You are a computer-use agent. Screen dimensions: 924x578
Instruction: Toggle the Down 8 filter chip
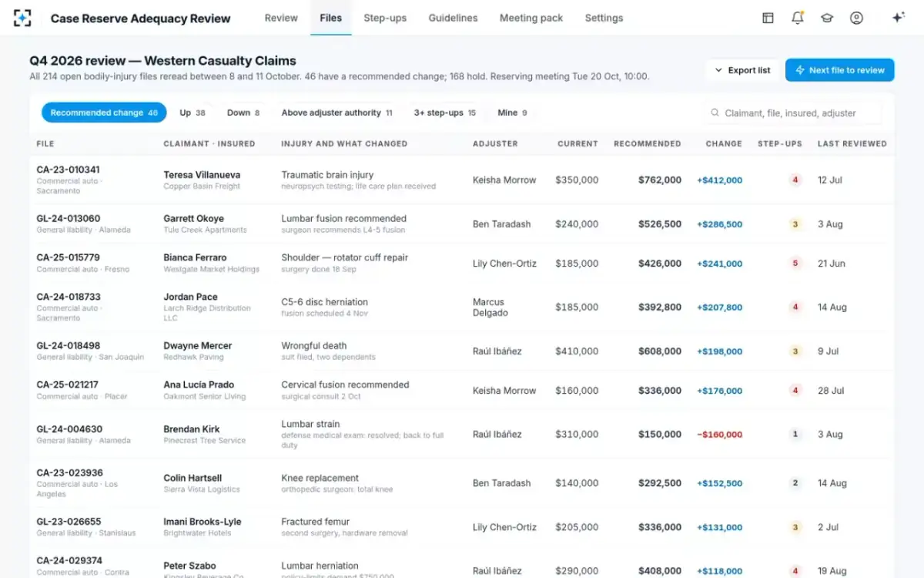pos(243,113)
